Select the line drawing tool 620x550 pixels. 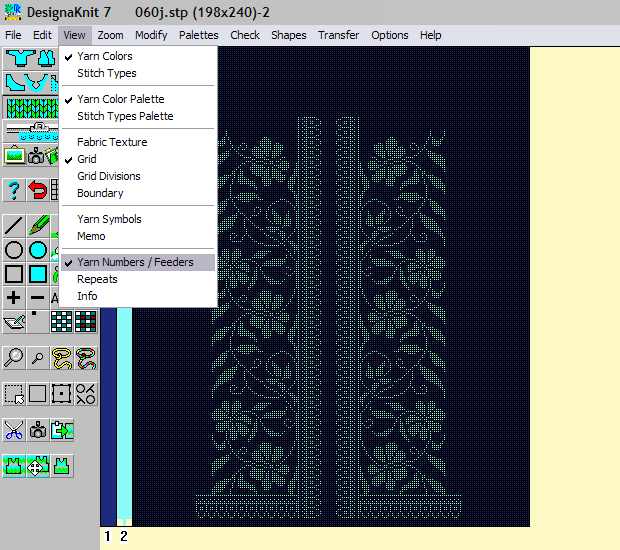[x=14, y=225]
